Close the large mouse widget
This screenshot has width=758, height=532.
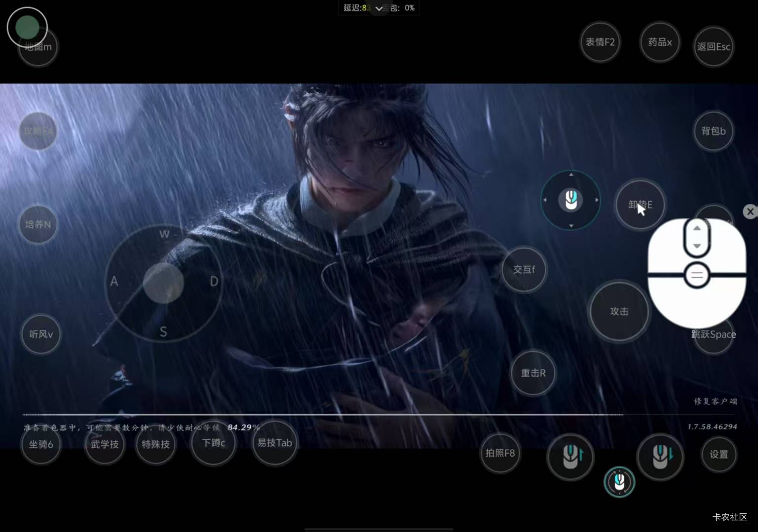pyautogui.click(x=750, y=212)
